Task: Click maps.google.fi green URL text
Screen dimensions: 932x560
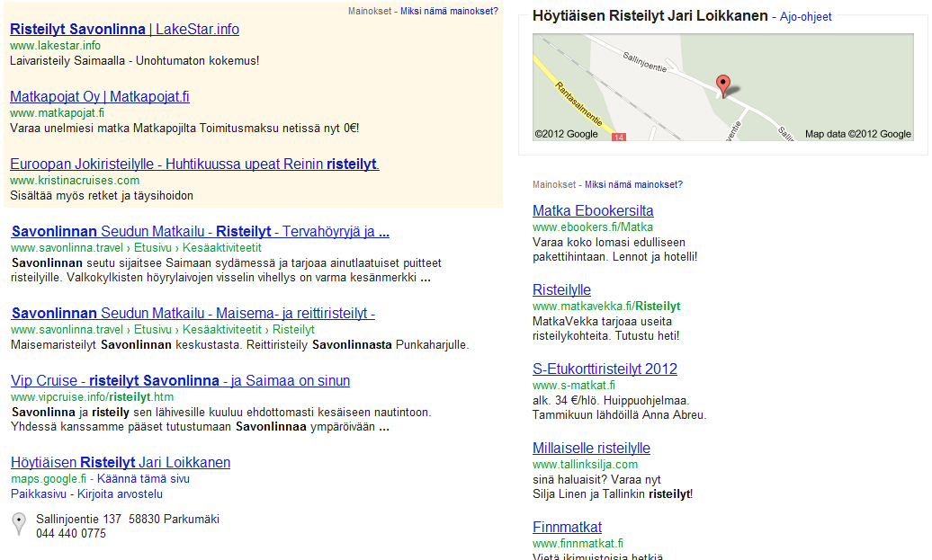Action: (x=49, y=478)
